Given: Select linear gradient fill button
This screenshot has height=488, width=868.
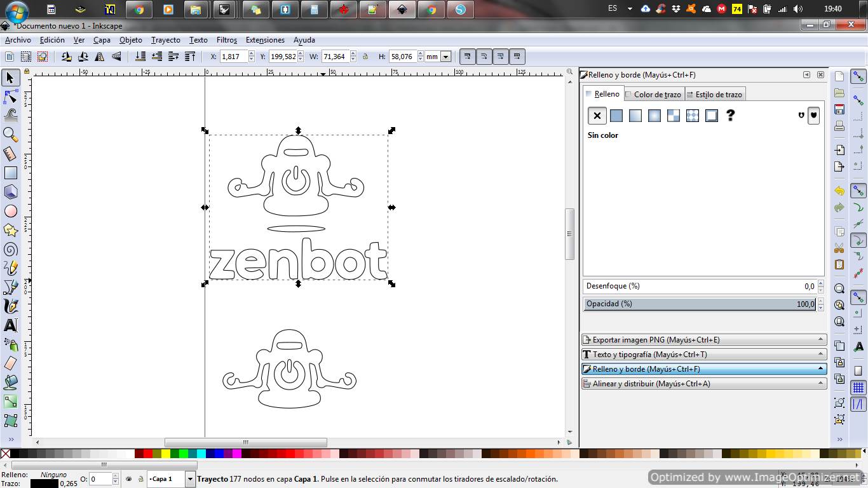Looking at the screenshot, I should pyautogui.click(x=635, y=116).
